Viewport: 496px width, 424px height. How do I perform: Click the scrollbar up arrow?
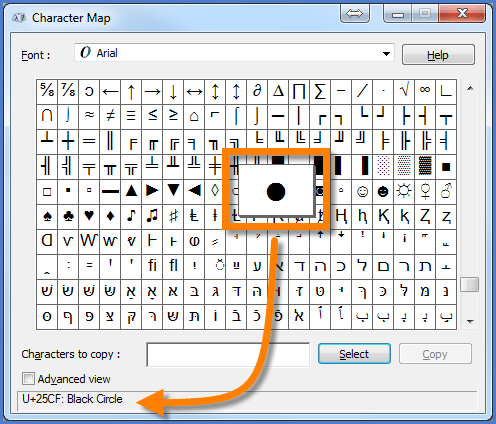(470, 89)
